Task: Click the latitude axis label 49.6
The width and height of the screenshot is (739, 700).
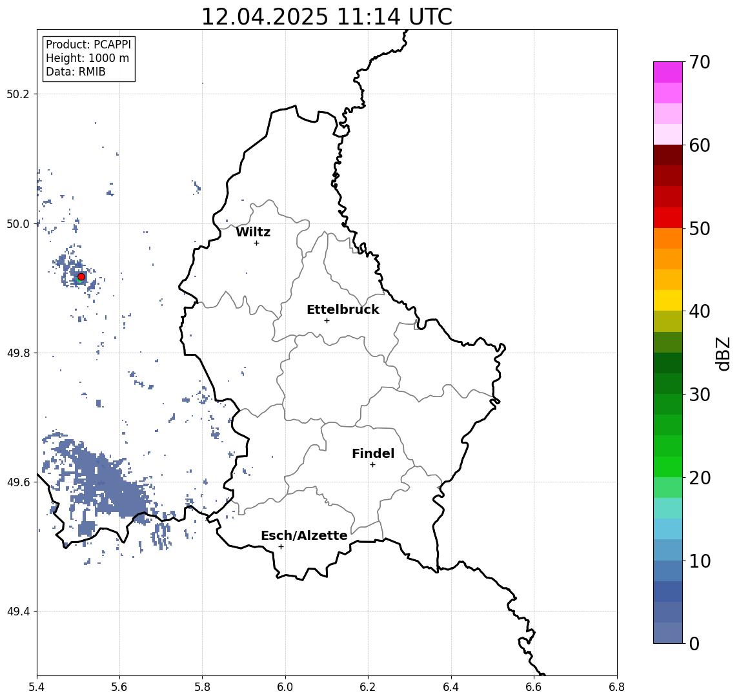Action: coord(18,482)
